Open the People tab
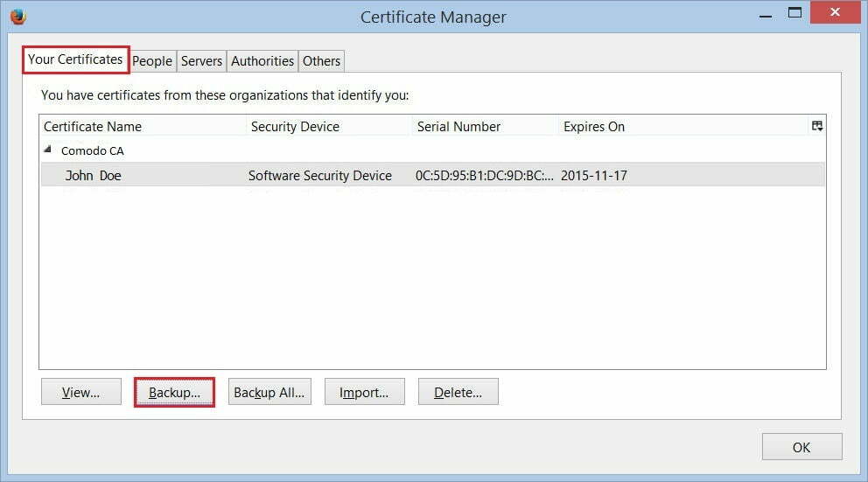Screen dimensions: 868x482 (152, 61)
